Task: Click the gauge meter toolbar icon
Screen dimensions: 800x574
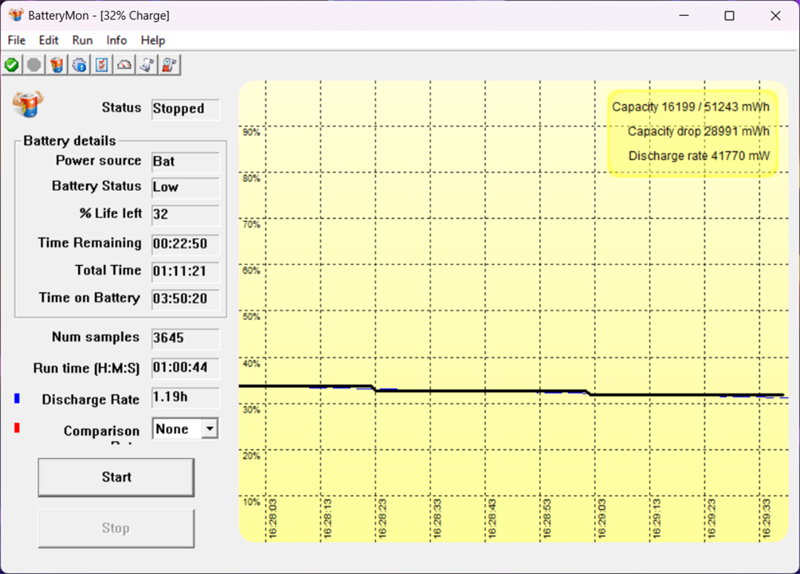Action: pyautogui.click(x=124, y=65)
